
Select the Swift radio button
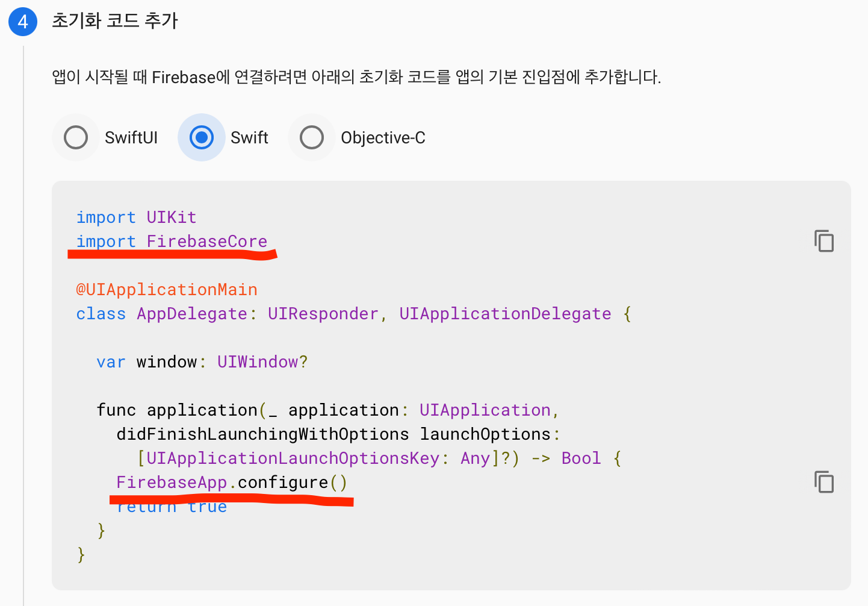pyautogui.click(x=202, y=137)
